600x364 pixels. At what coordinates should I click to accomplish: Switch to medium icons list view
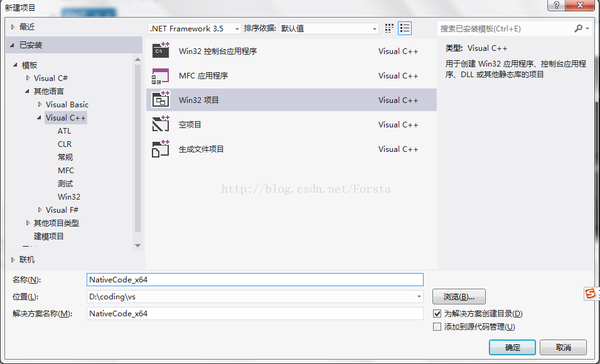pyautogui.click(x=404, y=28)
